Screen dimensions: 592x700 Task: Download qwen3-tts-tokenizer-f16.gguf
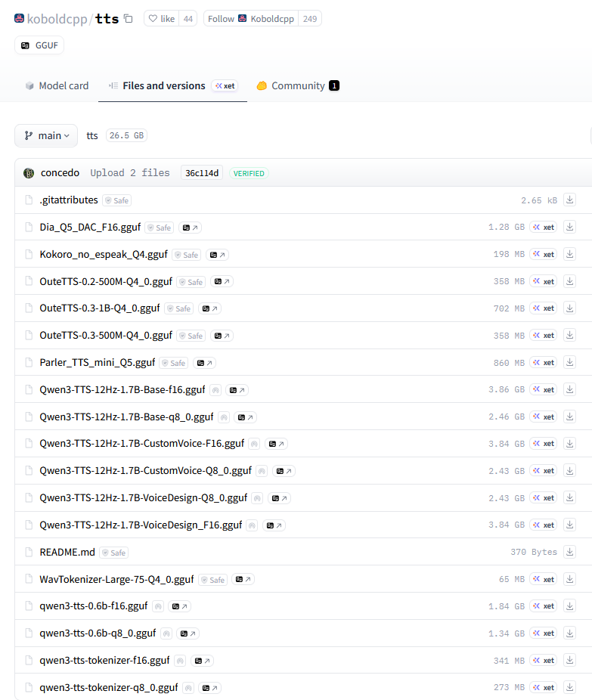(569, 660)
